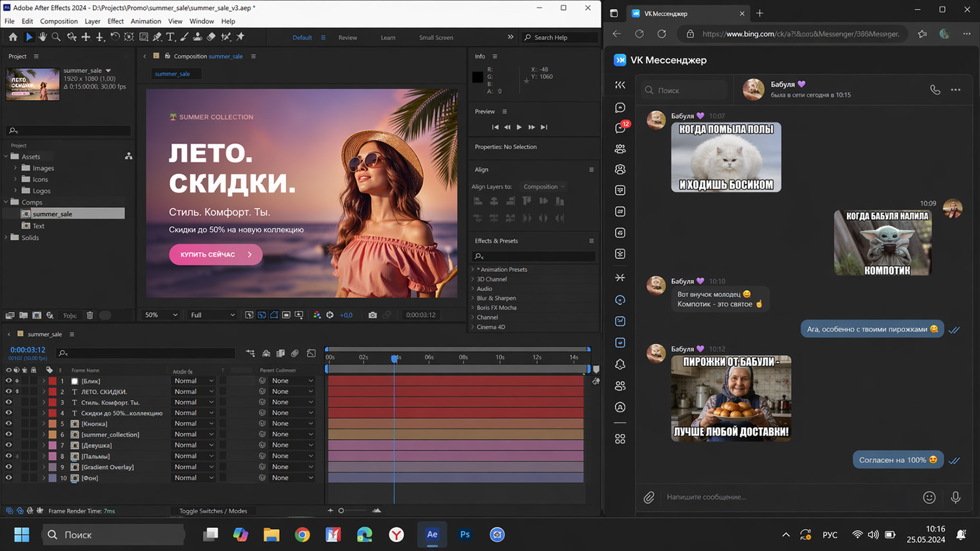Image resolution: width=980 pixels, height=551 pixels.
Task: Select the Hand tool in toolbar
Action: pyautogui.click(x=43, y=37)
